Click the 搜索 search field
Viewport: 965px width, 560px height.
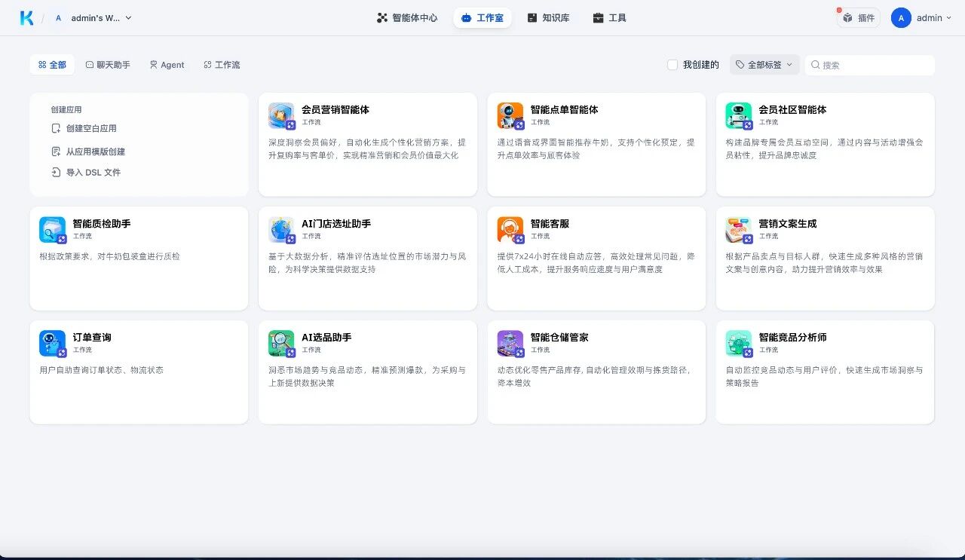tap(869, 65)
